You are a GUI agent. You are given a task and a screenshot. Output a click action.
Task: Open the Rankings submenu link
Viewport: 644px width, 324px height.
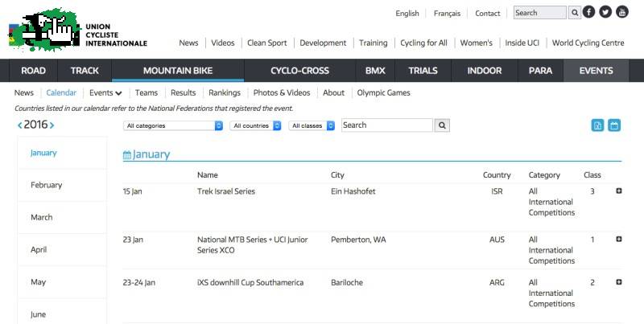225,93
